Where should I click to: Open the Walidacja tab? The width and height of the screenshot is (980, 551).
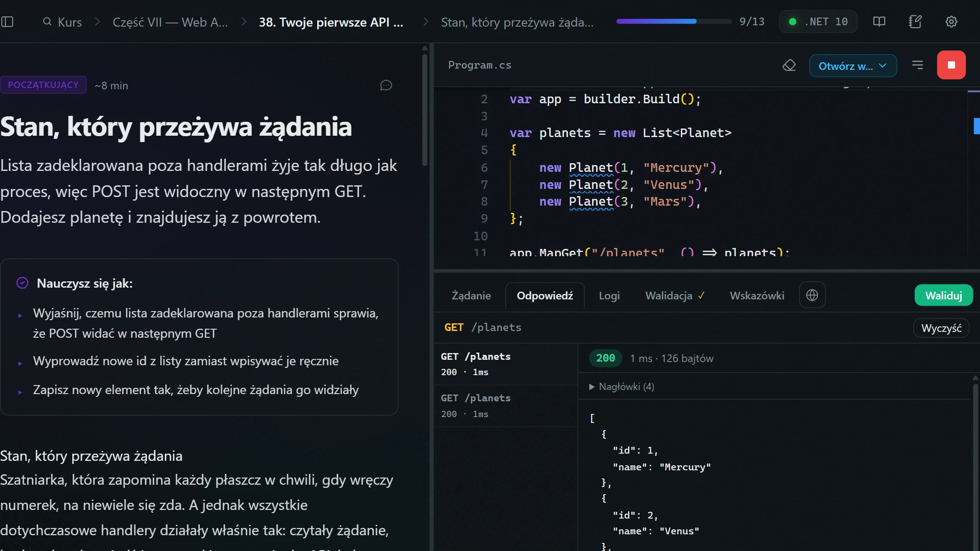[675, 296]
